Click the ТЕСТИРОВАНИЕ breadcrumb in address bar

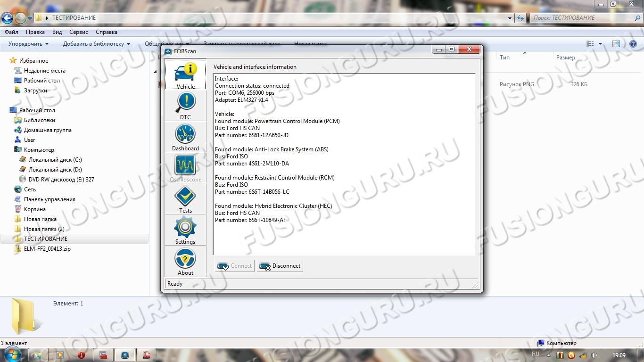(74, 18)
